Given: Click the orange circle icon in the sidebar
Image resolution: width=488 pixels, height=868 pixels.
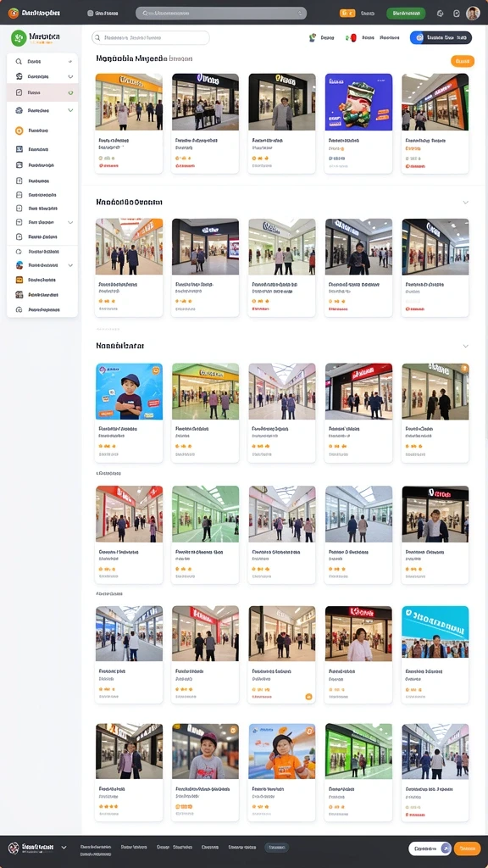Looking at the screenshot, I should (19, 131).
